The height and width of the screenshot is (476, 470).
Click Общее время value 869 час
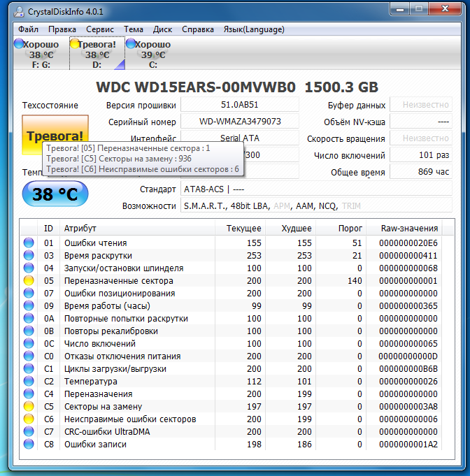point(421,171)
